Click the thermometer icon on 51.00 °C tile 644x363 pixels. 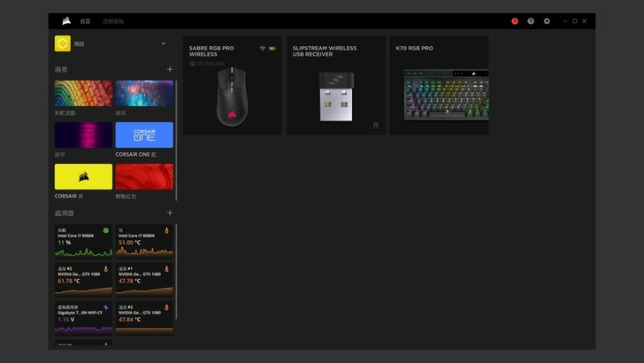click(x=166, y=230)
